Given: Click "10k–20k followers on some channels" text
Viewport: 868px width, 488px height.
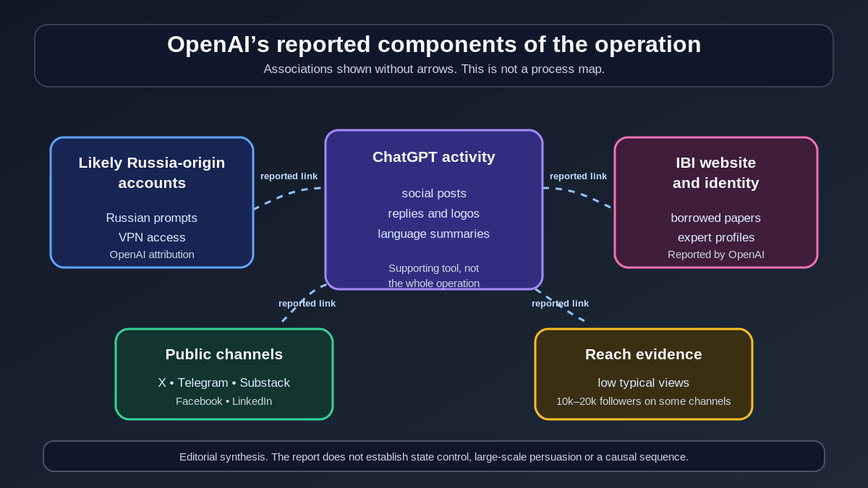Looking at the screenshot, I should pos(644,401).
